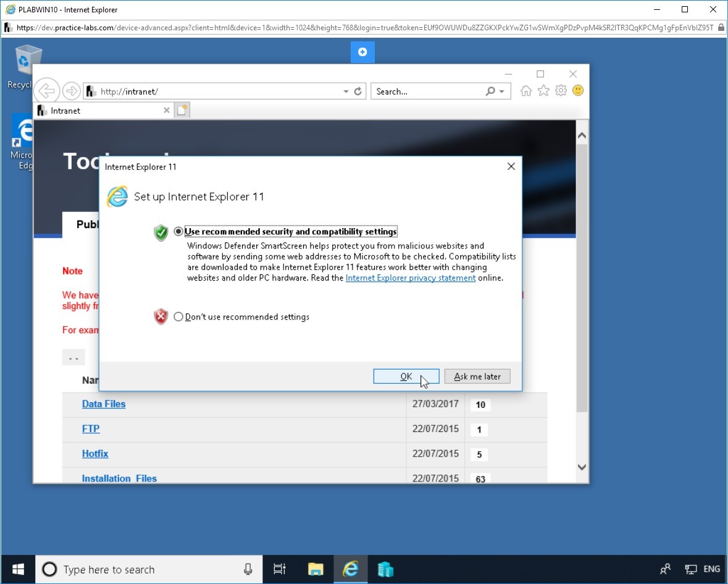Click the outer browser lock security icon
This screenshot has height=584, width=728.
tap(721, 27)
